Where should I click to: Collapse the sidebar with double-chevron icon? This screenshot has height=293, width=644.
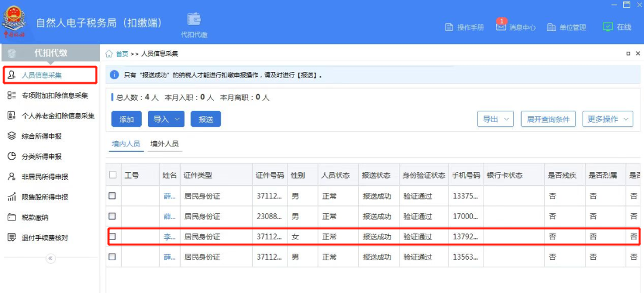(51, 258)
